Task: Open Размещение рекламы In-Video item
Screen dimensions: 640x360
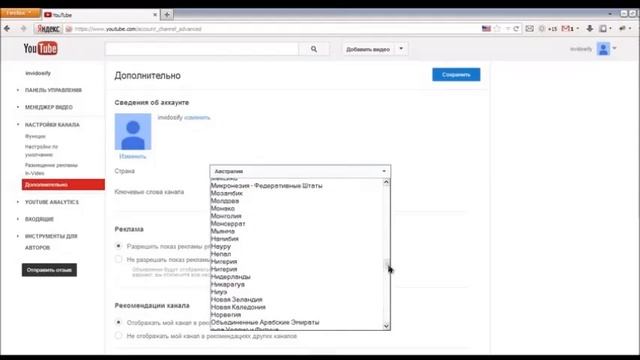Action: click(x=51, y=169)
